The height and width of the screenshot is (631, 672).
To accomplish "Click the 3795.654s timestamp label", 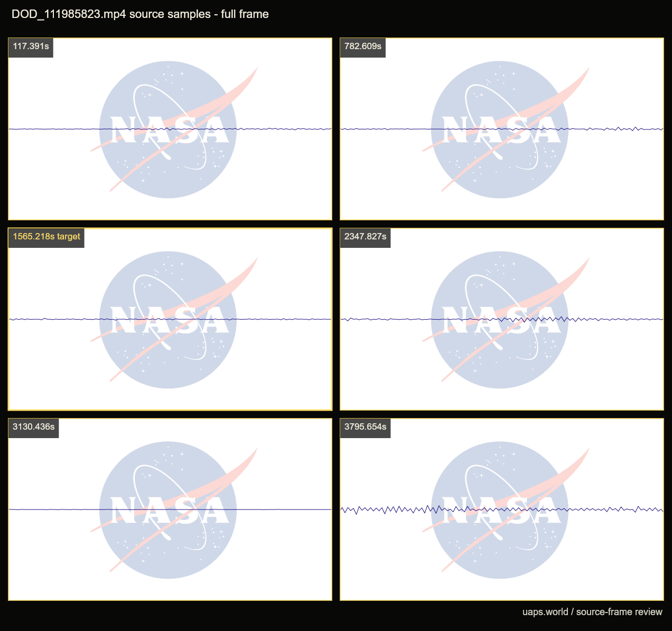I will pos(366,427).
